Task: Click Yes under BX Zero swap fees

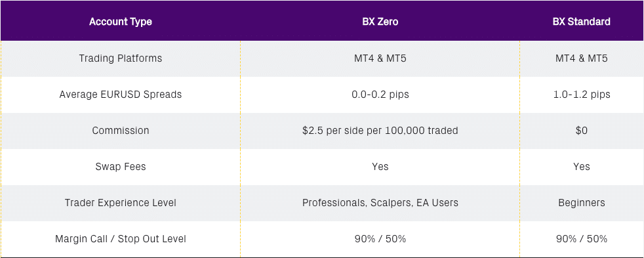Action: coord(380,166)
